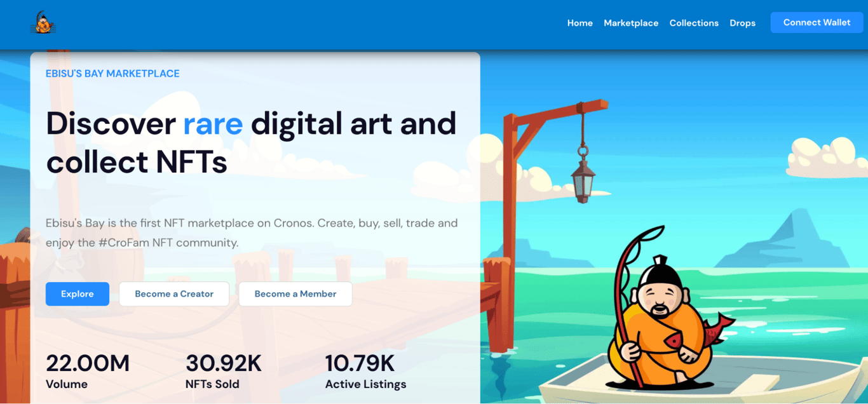Go to the Marketplace page

[x=630, y=23]
